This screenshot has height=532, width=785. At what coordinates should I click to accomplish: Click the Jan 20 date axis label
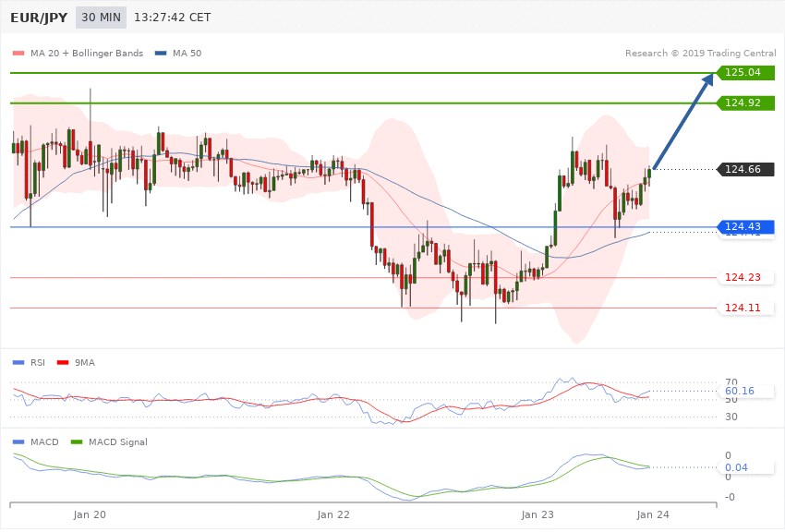pos(90,514)
